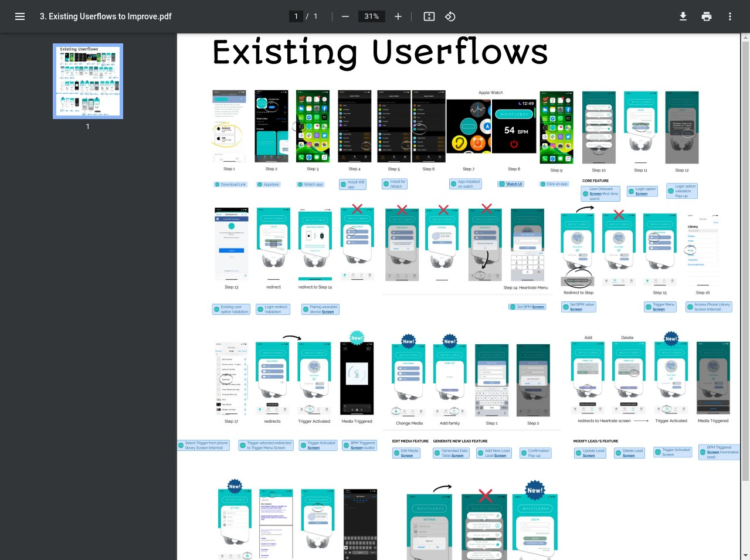Viewport: 750px width, 560px height.
Task: Fit the page to the window
Action: (429, 16)
